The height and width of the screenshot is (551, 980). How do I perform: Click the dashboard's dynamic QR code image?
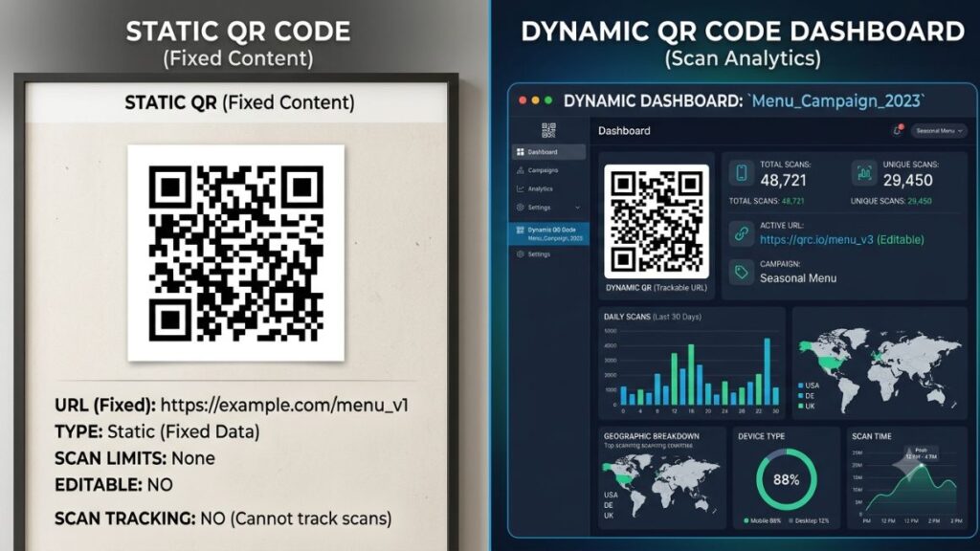click(x=657, y=221)
